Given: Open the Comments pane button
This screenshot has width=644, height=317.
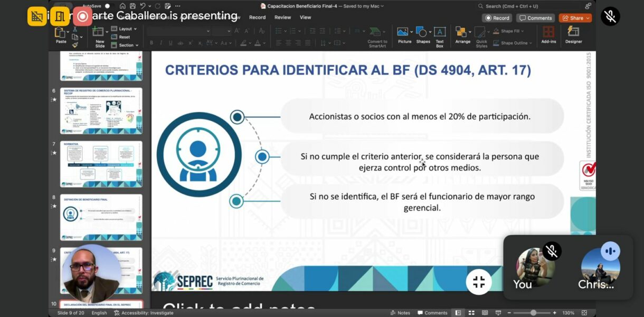Looking at the screenshot, I should point(535,18).
